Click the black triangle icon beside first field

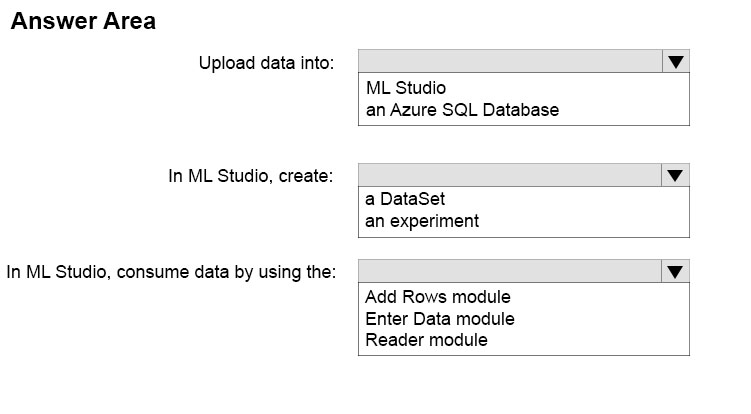(676, 62)
